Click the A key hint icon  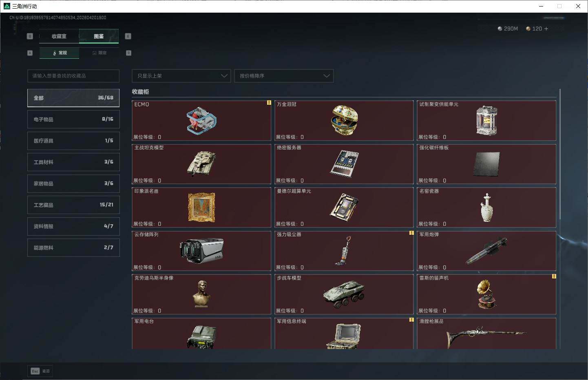[x=30, y=53]
